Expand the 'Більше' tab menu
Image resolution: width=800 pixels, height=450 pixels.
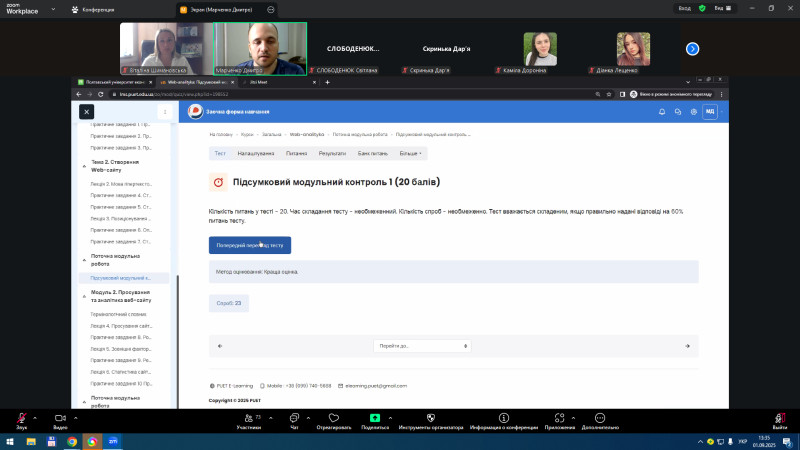[x=412, y=153]
